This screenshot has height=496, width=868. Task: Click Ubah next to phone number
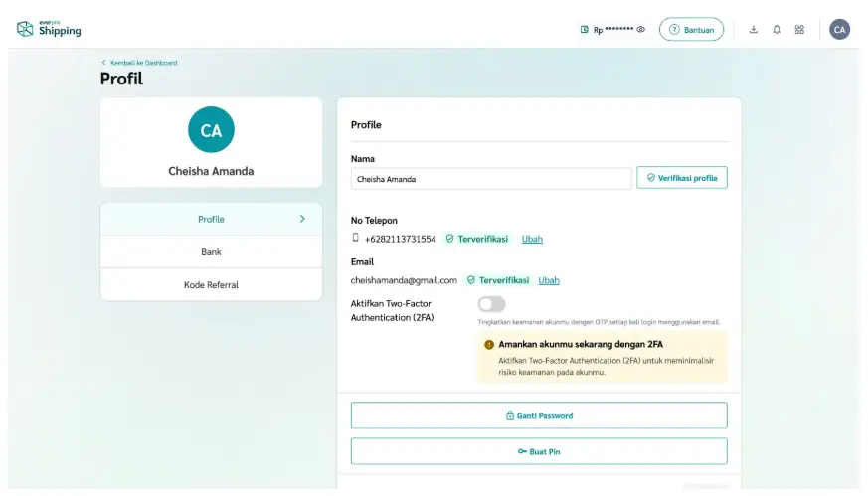point(532,239)
